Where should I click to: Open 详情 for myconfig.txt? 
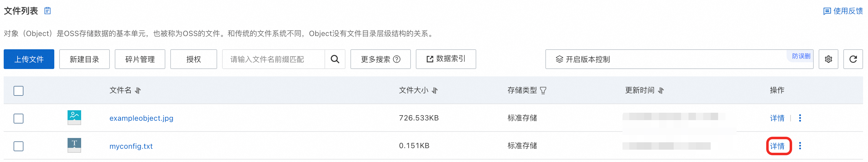pyautogui.click(x=777, y=146)
